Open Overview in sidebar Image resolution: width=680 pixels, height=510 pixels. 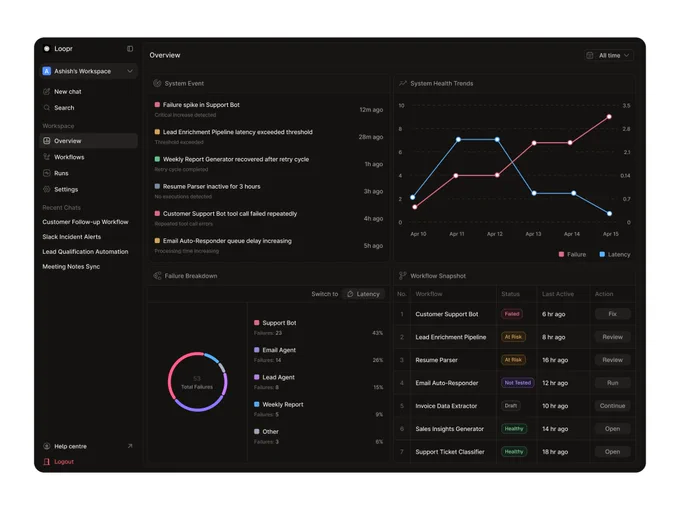point(88,141)
